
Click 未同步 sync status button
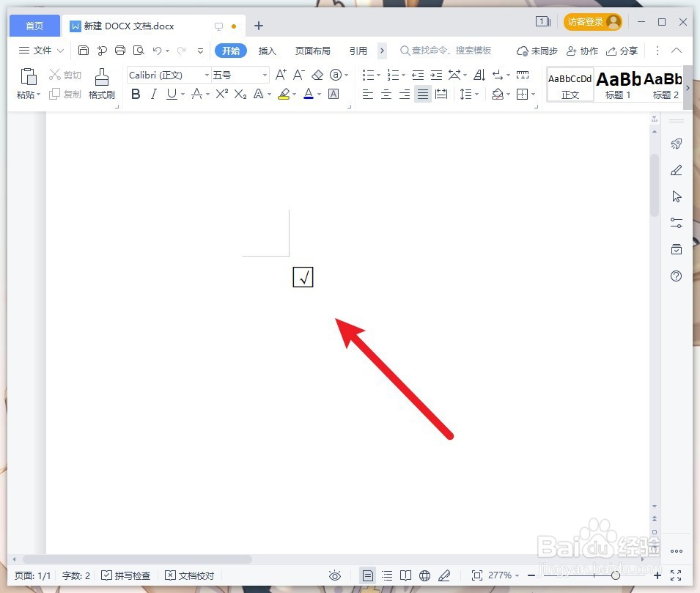tap(537, 51)
